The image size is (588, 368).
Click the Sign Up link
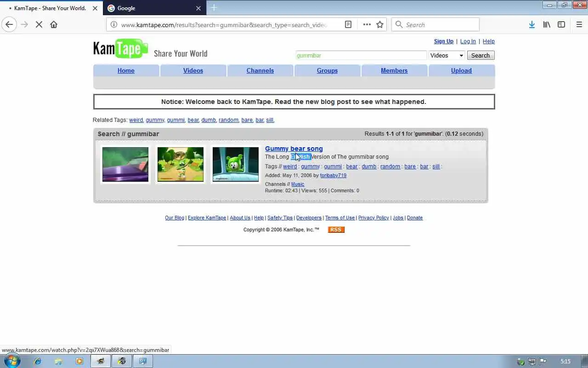444,41
